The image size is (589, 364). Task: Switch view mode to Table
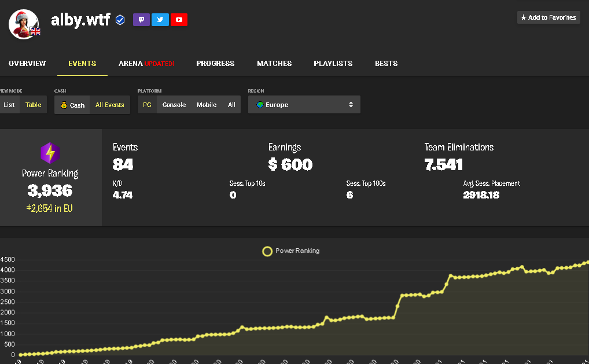click(34, 105)
